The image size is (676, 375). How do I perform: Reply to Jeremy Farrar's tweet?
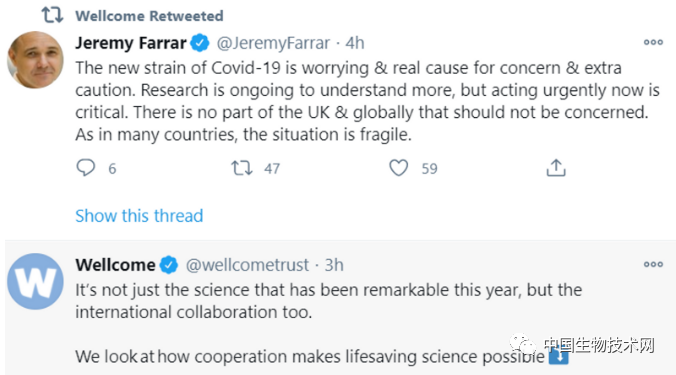point(85,168)
